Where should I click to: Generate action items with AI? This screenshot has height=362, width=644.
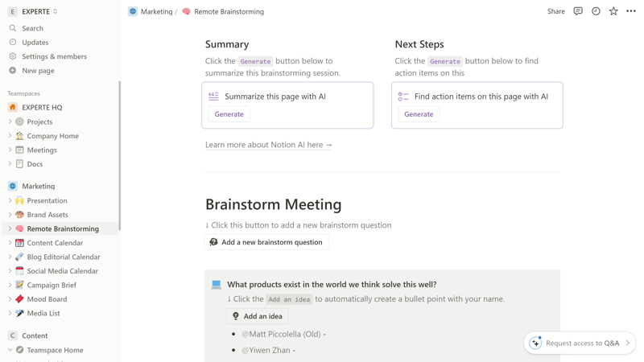tap(419, 114)
